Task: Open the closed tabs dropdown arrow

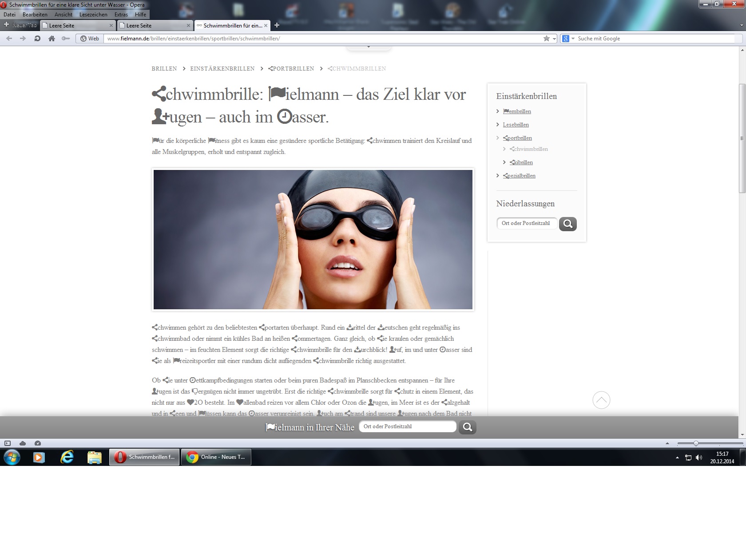Action: point(741,26)
